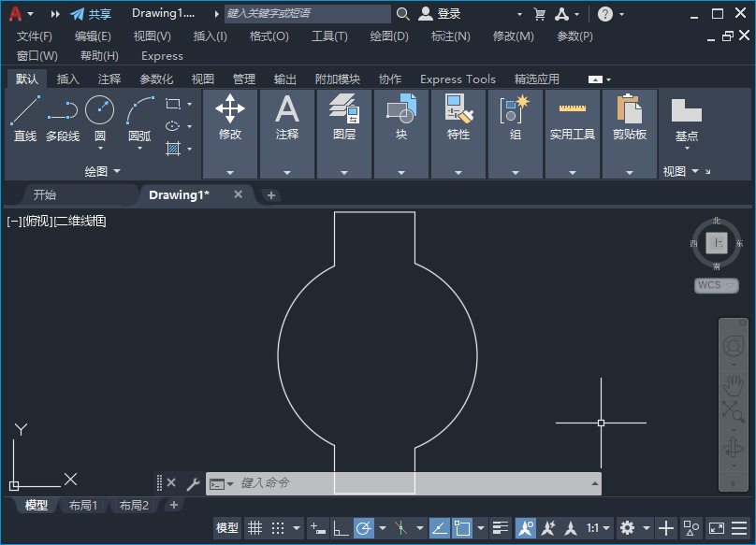
Task: Switch to Layout1 (布局1) tab
Action: pyautogui.click(x=83, y=505)
